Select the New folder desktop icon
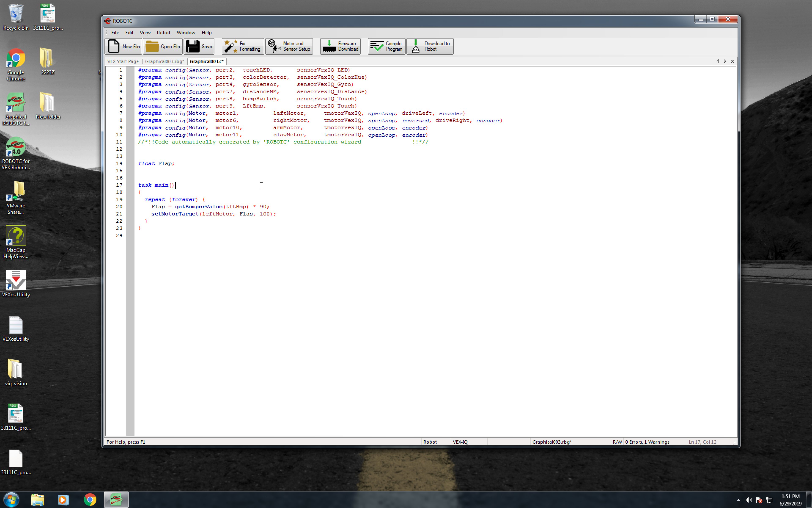The height and width of the screenshot is (508, 812). click(x=48, y=105)
